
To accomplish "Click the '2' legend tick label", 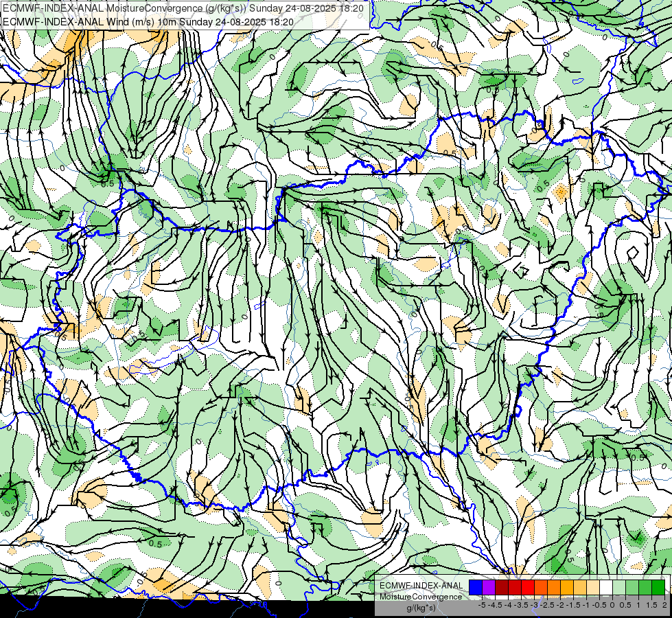I will click(664, 605).
